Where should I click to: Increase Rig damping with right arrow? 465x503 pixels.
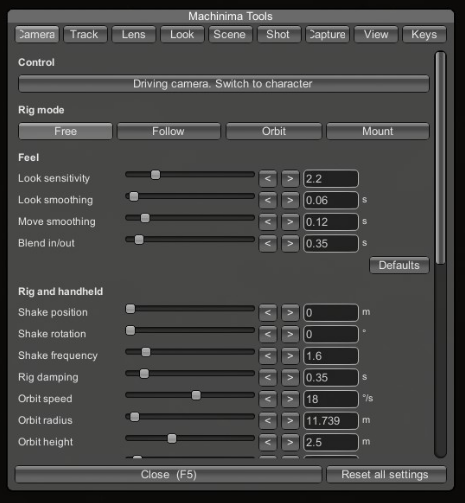pyautogui.click(x=290, y=378)
